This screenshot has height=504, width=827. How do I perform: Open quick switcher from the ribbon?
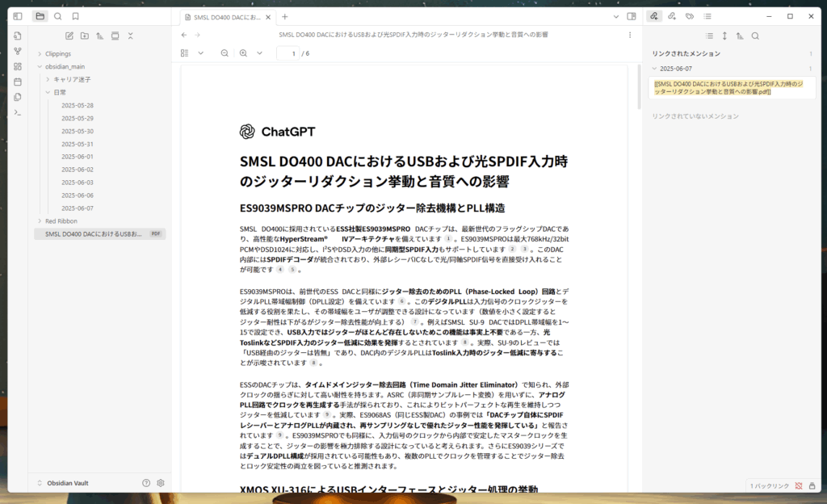pos(18,36)
